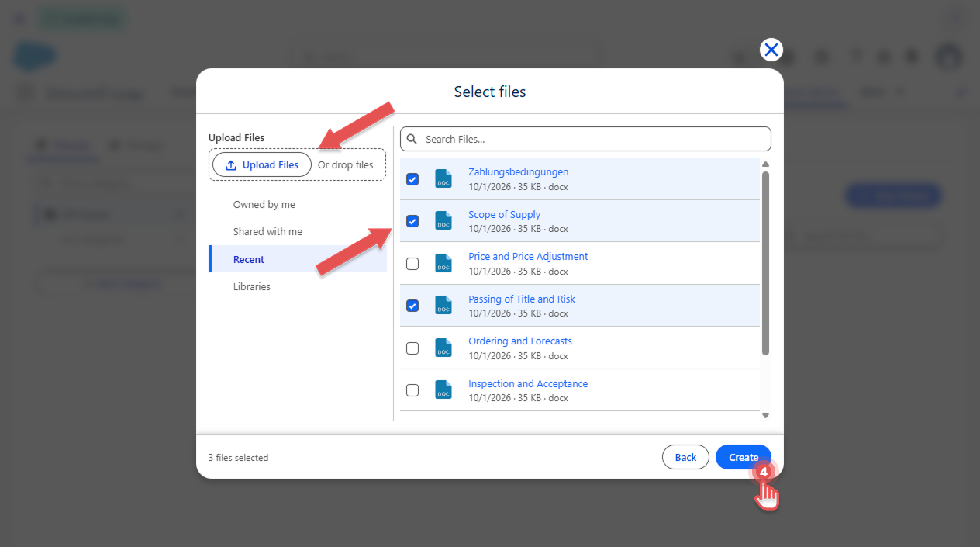Tick the Ordering and Forecasts checkbox

[x=412, y=348]
